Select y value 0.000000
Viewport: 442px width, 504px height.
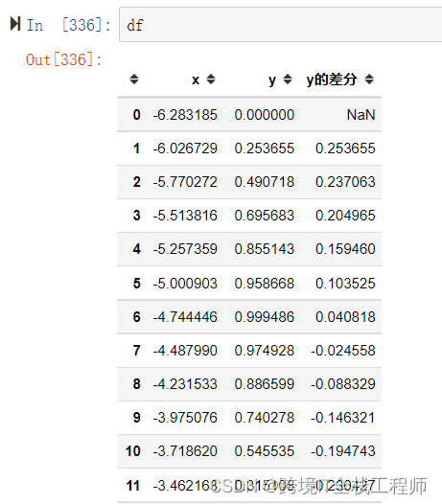pyautogui.click(x=264, y=115)
